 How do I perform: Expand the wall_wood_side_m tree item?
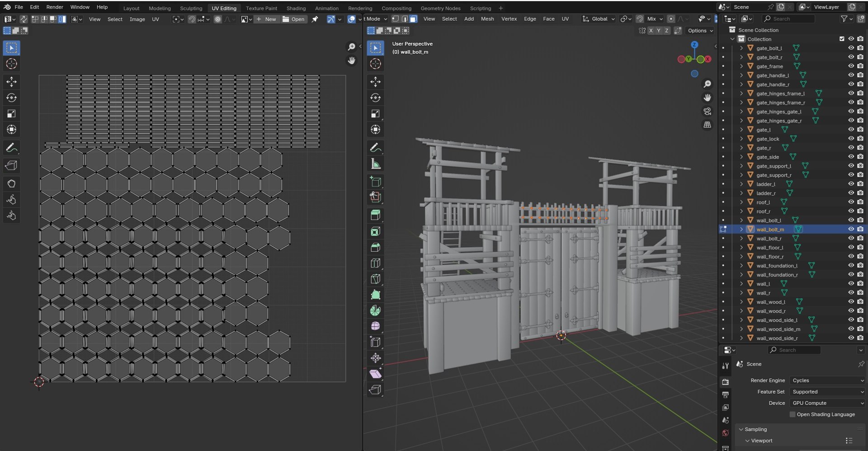[741, 329]
